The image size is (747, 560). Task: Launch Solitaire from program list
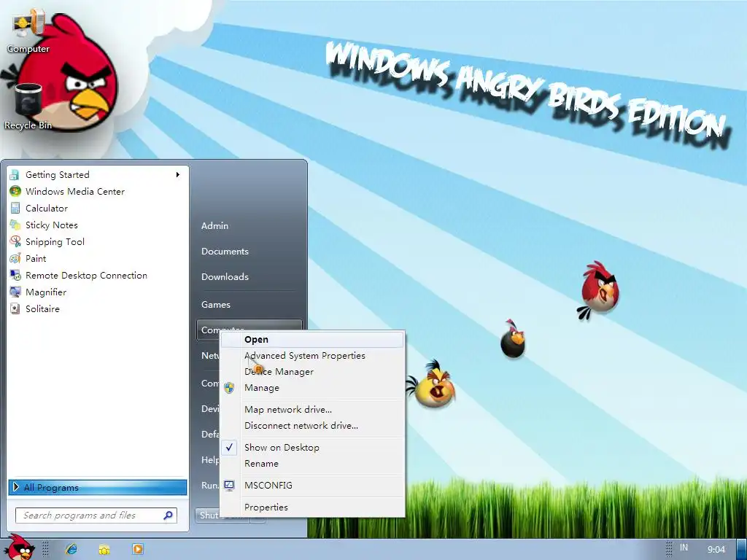[x=98, y=308]
